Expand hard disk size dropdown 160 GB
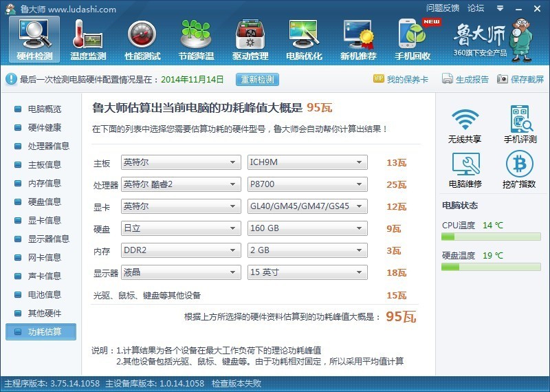 click(x=307, y=228)
